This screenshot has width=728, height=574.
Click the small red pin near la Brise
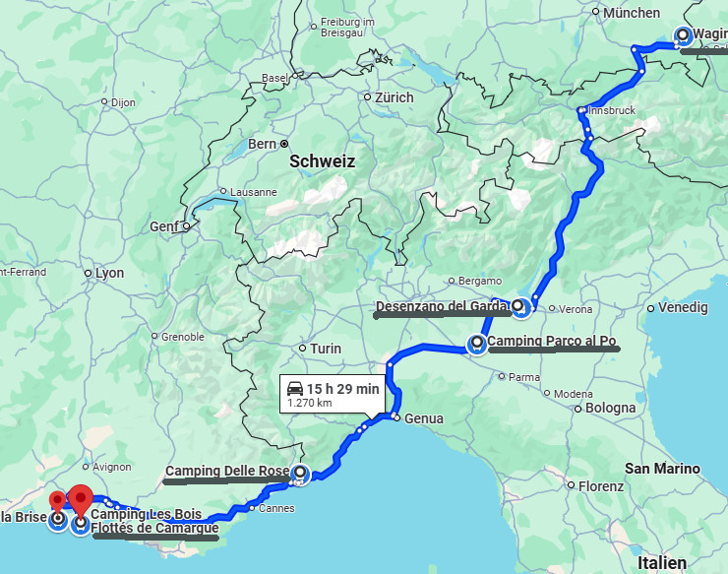pyautogui.click(x=58, y=503)
